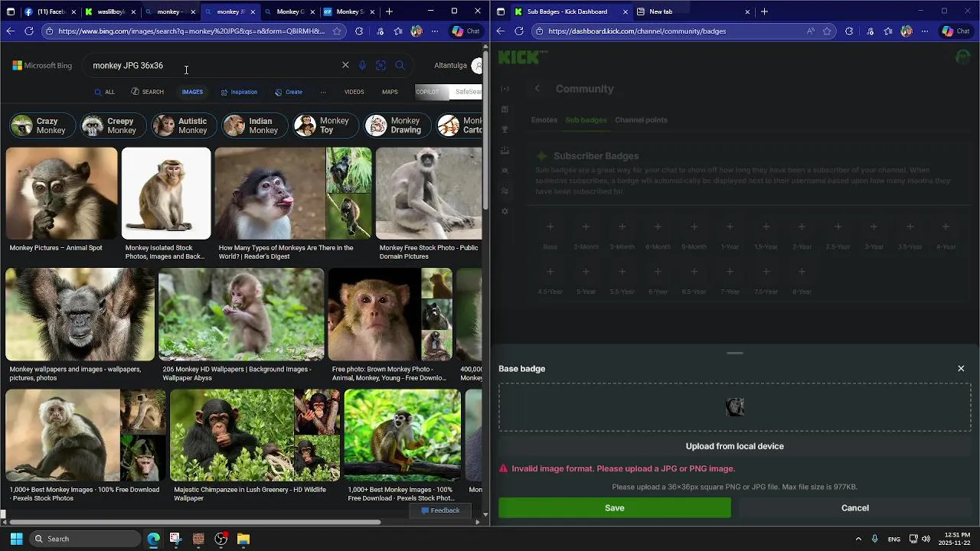Clear the Bing search box text
This screenshot has height=551, width=980.
tap(345, 65)
